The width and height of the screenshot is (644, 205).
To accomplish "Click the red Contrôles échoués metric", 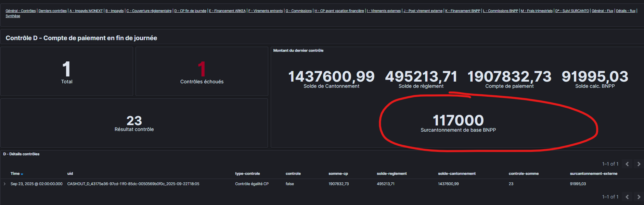I will coord(202,69).
